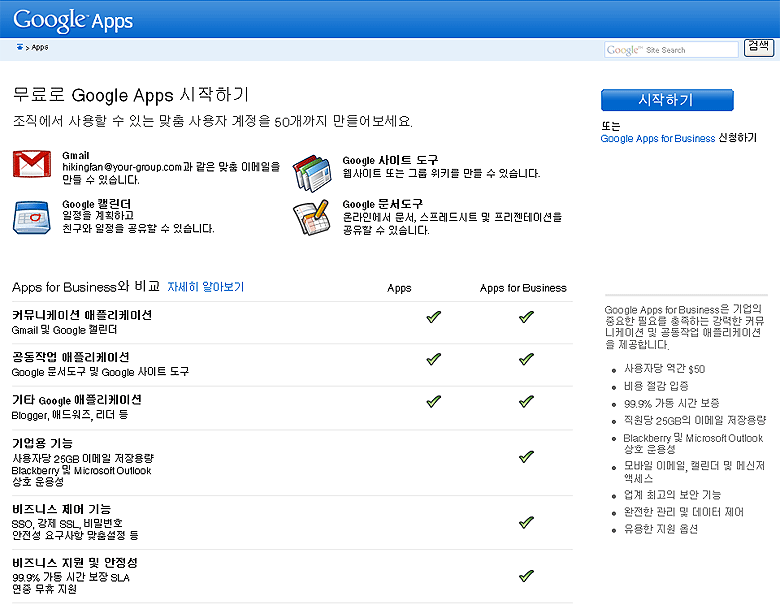Click the 99.9% 가동 시간 보증 bullet

(672, 404)
